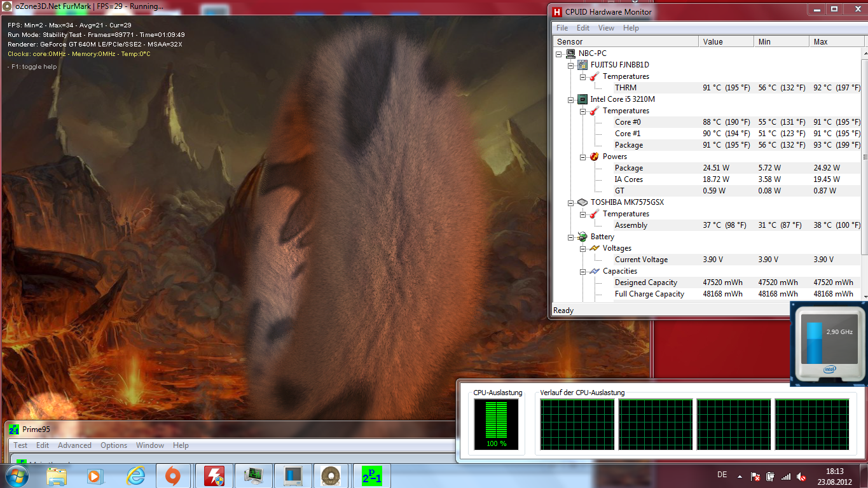
Task: Open Intel Turbo Boost monitor taskbar button
Action: 293,475
